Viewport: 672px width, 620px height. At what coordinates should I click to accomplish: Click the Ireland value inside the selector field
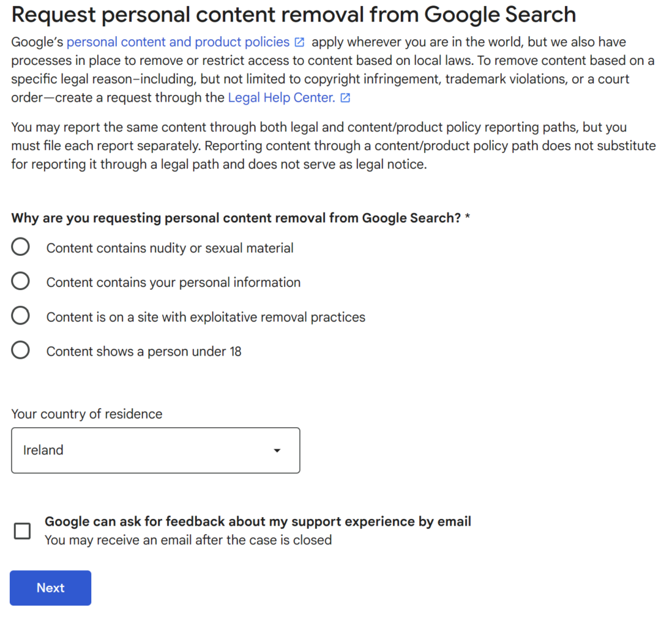click(43, 450)
